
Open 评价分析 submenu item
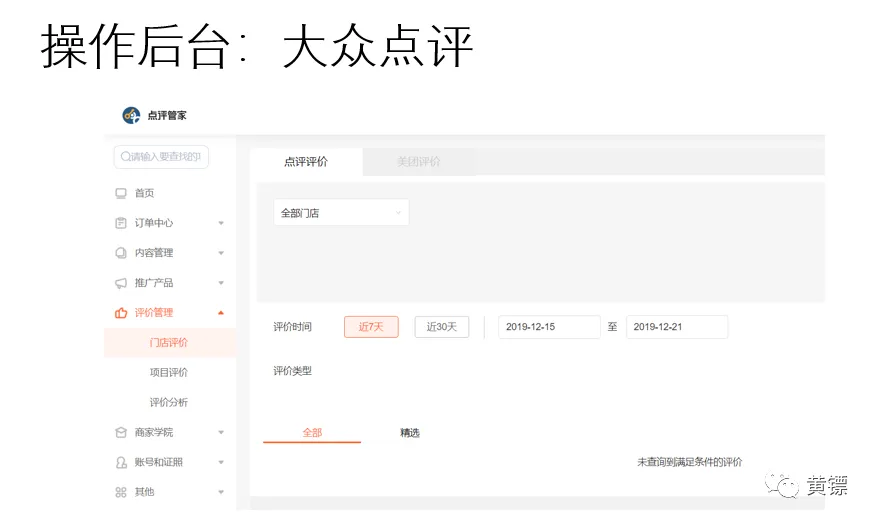tap(170, 402)
